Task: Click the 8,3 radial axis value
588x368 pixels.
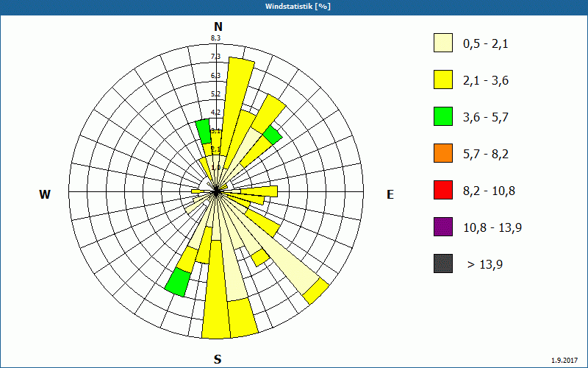Action: click(215, 38)
